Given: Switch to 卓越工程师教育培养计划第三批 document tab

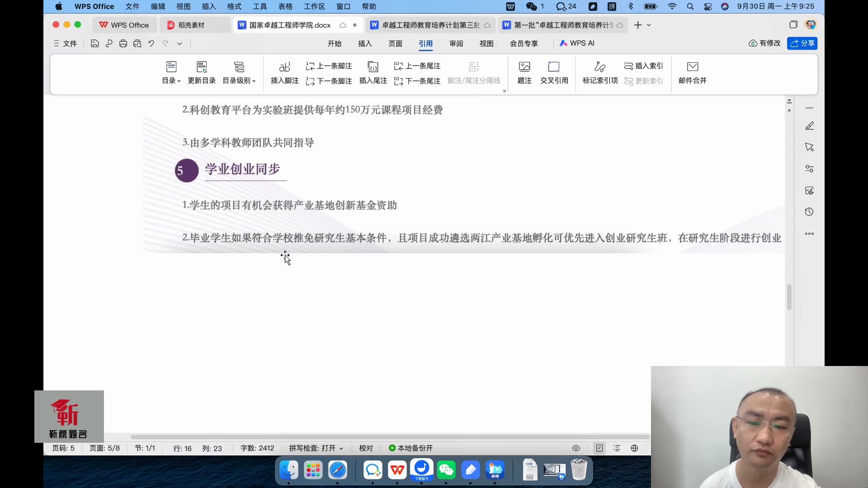Looking at the screenshot, I should 430,25.
